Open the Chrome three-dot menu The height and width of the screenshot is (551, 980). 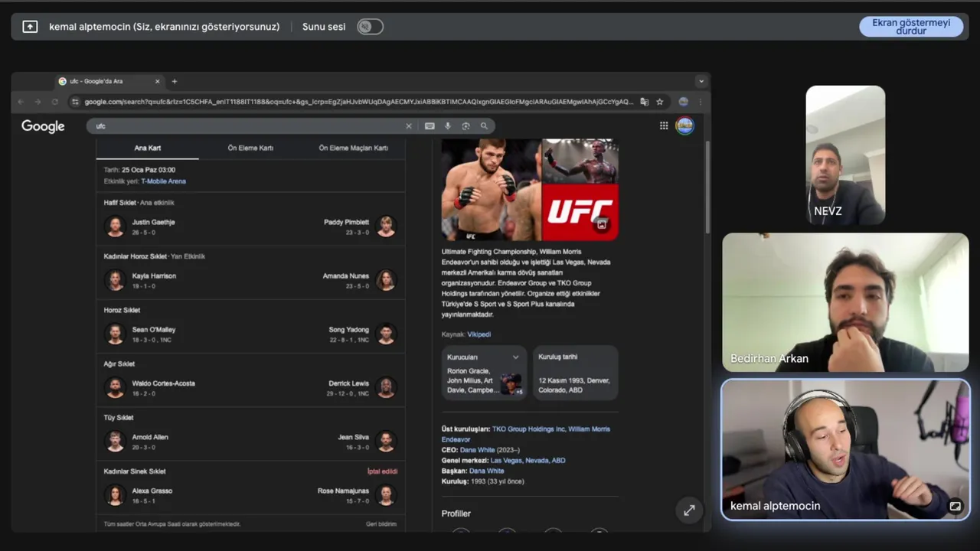(700, 102)
